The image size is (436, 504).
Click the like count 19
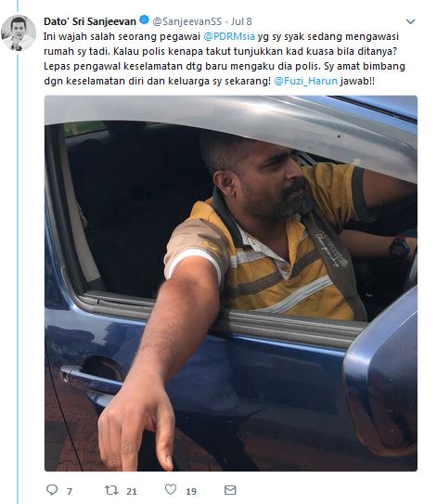point(191,491)
